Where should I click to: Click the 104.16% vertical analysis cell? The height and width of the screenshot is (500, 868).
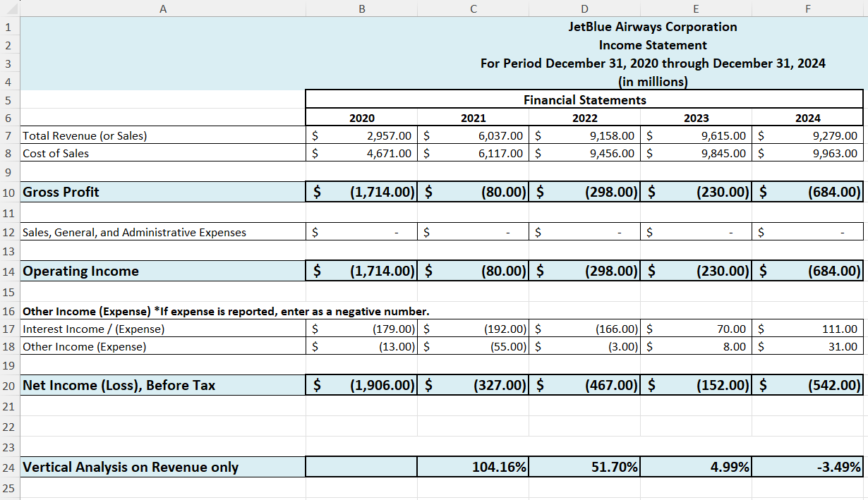pyautogui.click(x=473, y=467)
